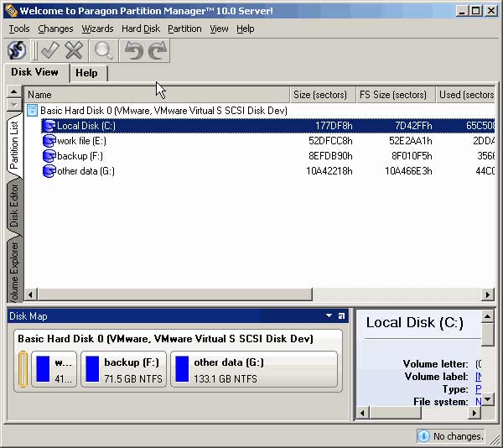This screenshot has width=503, height=448.
Task: Sort by Used (sectors) column header
Action: click(465, 95)
